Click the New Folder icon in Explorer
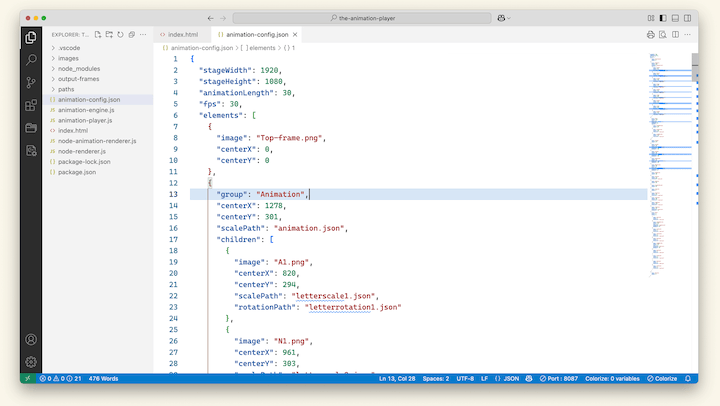Image resolution: width=720 pixels, height=406 pixels. pyautogui.click(x=109, y=34)
